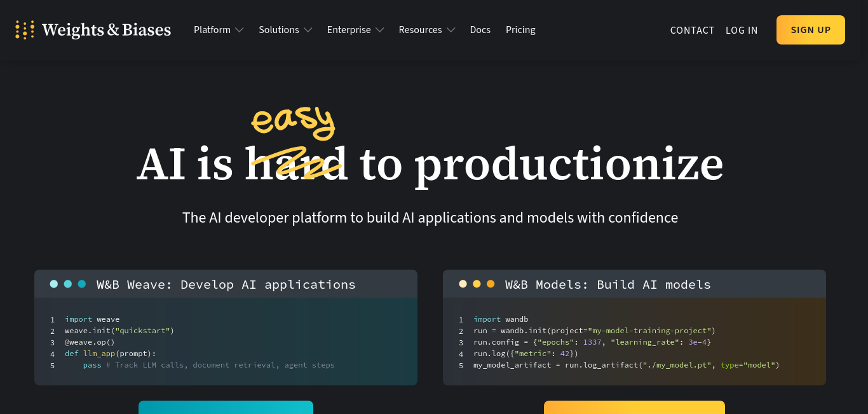Click the teal button below the Weave card
This screenshot has width=868, height=414.
tap(226, 407)
